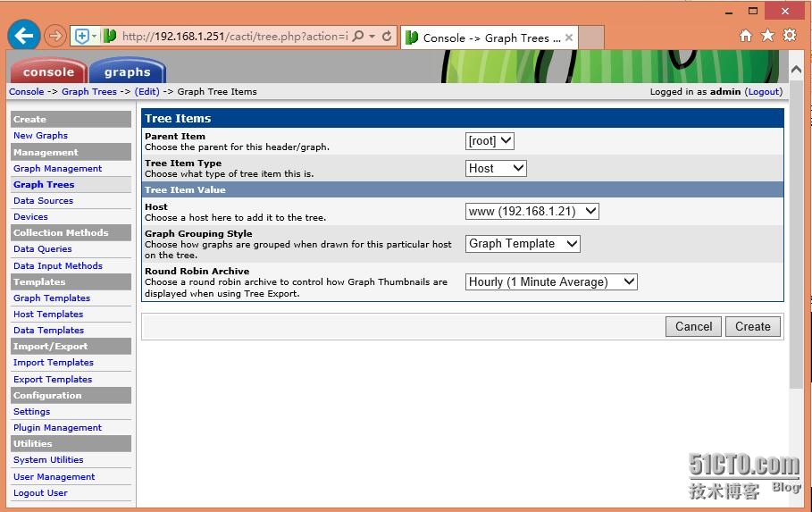Open Graph Grouping Style dropdown
Screen dimensions: 812x512
tap(523, 244)
